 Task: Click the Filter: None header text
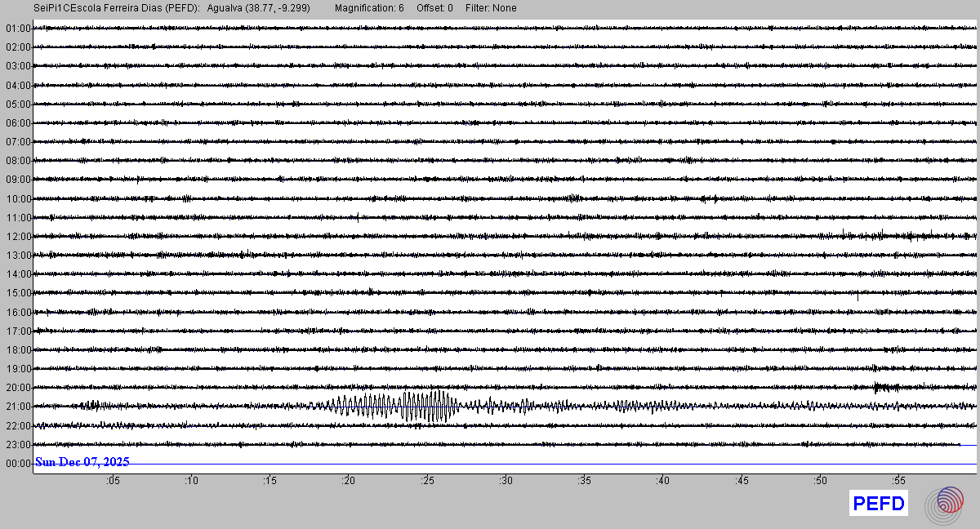(491, 8)
